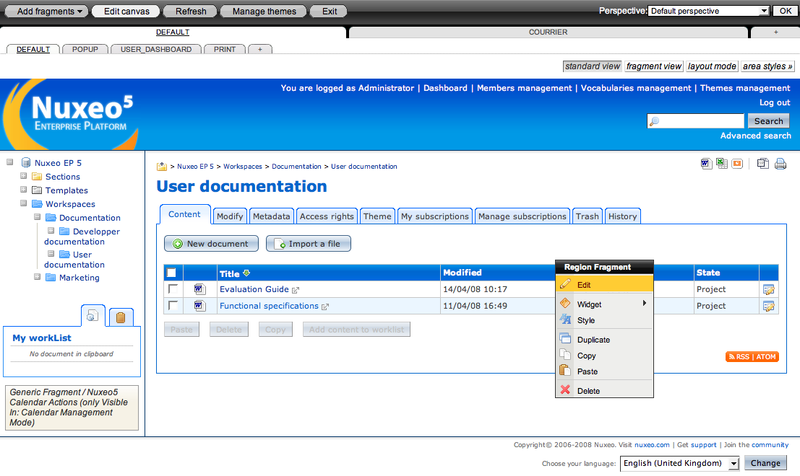The width and height of the screenshot is (800, 476).
Task: Click the Excel export icon above the title
Action: 722,164
